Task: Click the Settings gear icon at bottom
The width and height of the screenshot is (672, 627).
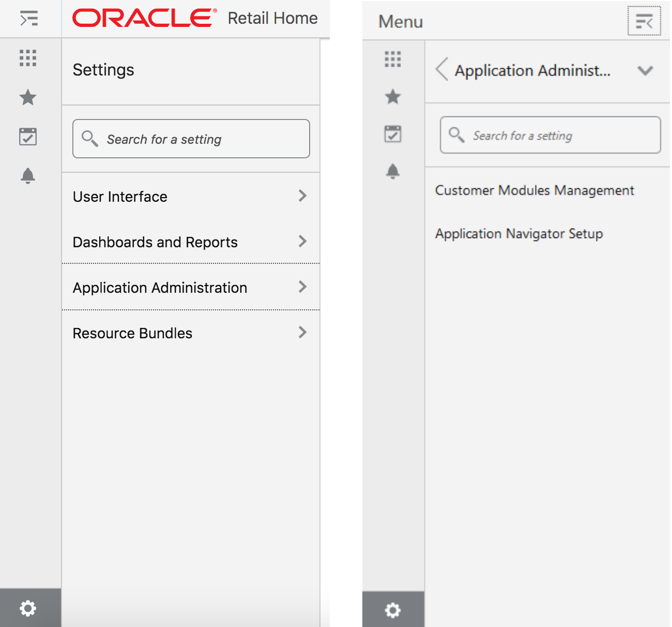Action: click(28, 608)
